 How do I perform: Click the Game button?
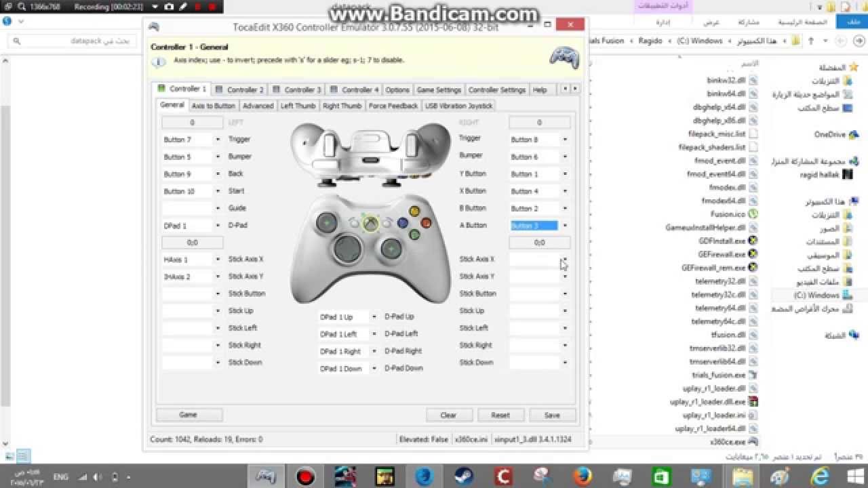pos(189,415)
